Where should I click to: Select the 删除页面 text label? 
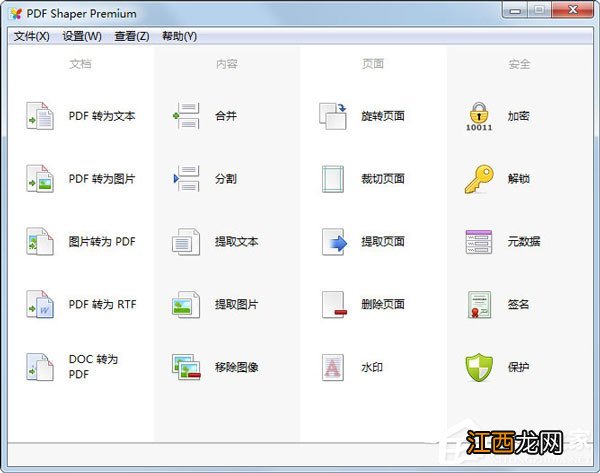click(383, 304)
